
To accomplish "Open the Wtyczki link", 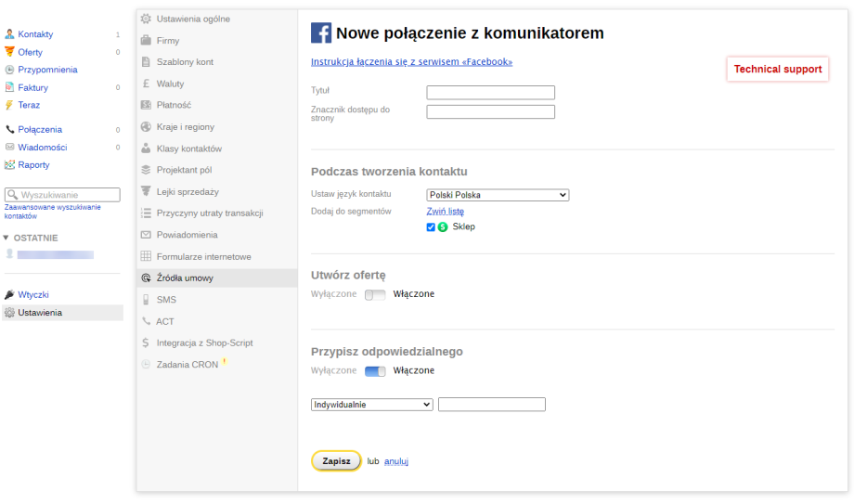I will [x=33, y=294].
